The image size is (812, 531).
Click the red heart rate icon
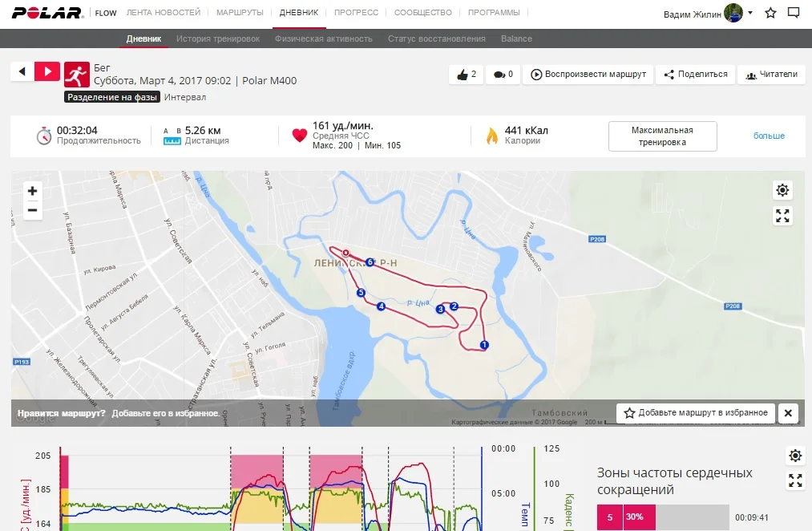click(x=299, y=136)
